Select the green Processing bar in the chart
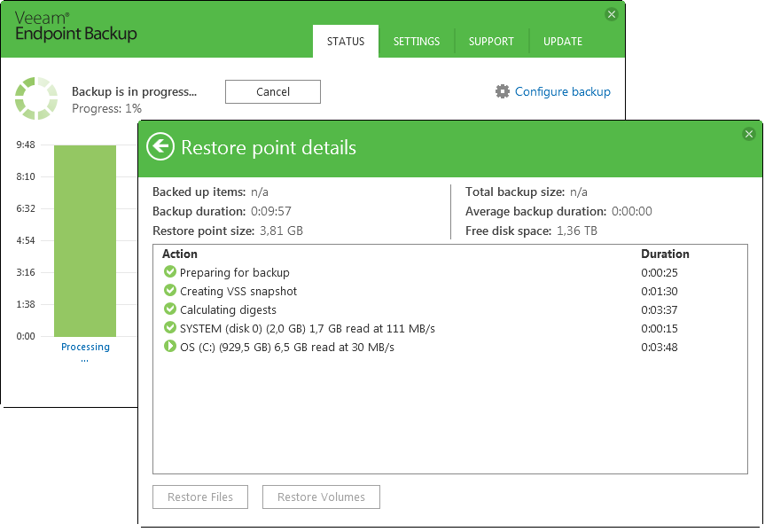Image resolution: width=765 pixels, height=532 pixels. coord(85,240)
